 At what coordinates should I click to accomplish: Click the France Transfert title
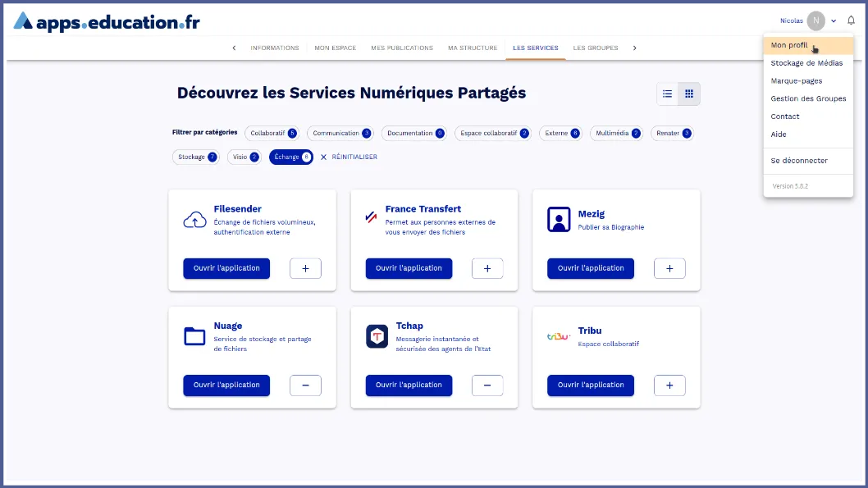pyautogui.click(x=423, y=209)
